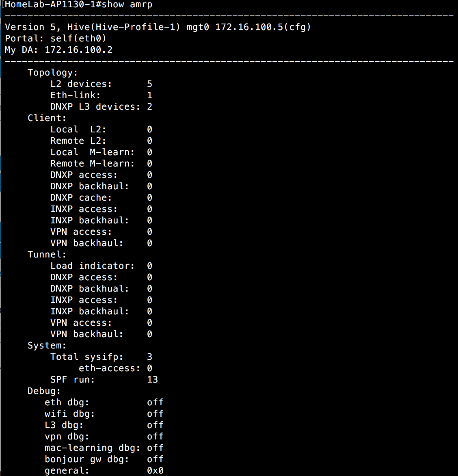458x476 pixels.
Task: Click the Total sysifp value 3
Action: (x=150, y=357)
